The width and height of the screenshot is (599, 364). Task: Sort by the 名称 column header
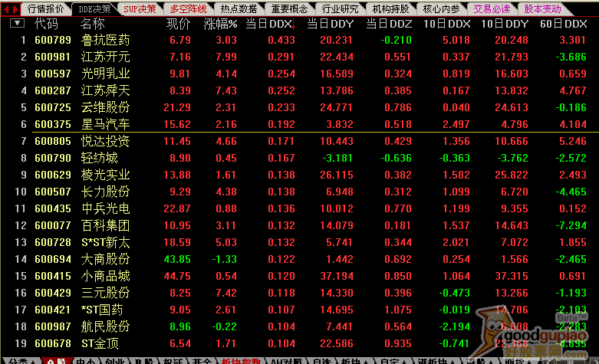click(x=93, y=24)
